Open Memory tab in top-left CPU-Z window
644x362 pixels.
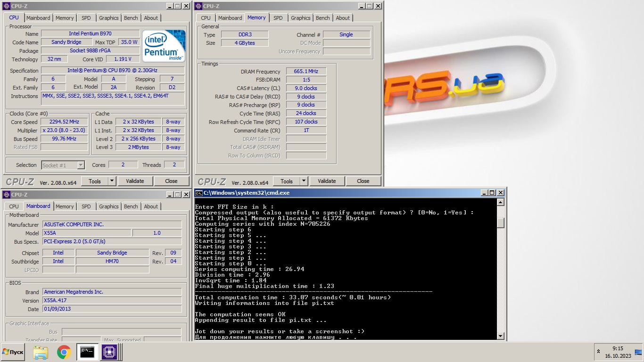point(65,18)
